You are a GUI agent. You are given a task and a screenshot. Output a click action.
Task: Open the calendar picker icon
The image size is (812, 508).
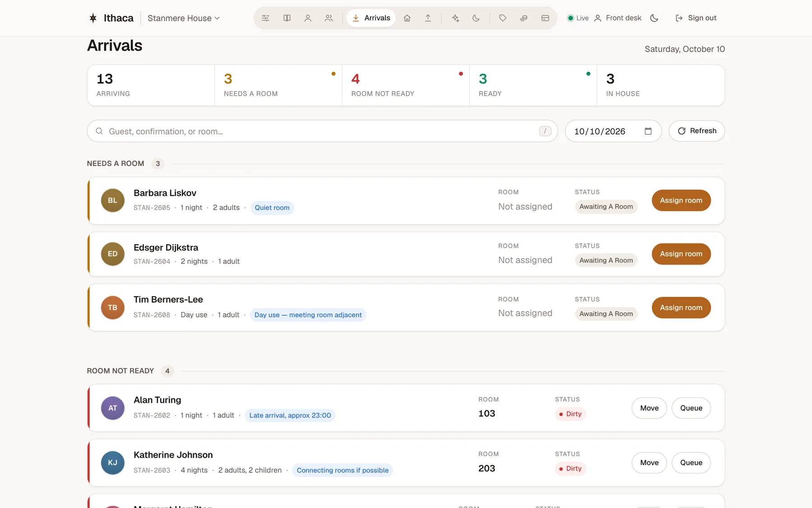pyautogui.click(x=648, y=131)
